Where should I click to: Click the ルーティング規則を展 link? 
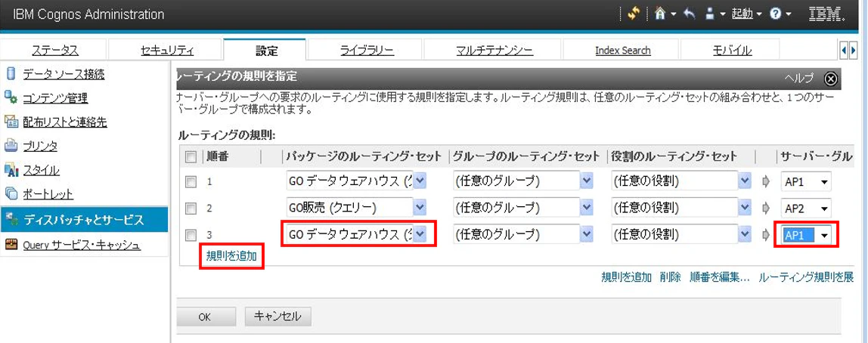click(805, 277)
